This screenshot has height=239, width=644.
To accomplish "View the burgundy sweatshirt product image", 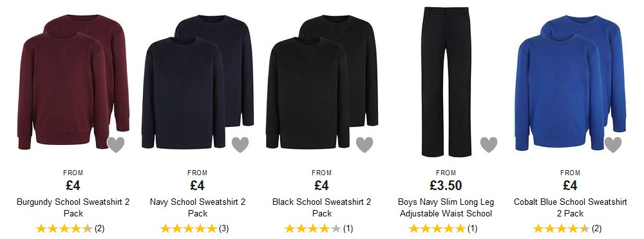I will pos(73,82).
